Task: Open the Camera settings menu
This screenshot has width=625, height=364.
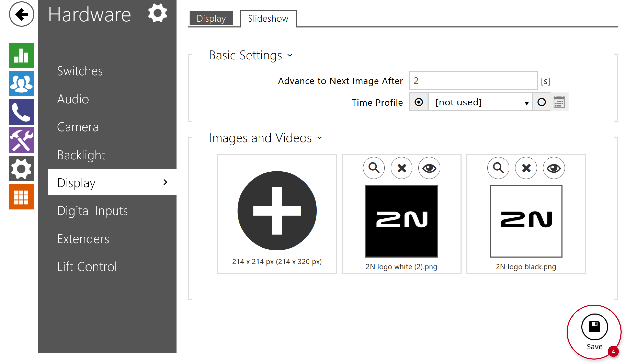Action: (x=78, y=127)
